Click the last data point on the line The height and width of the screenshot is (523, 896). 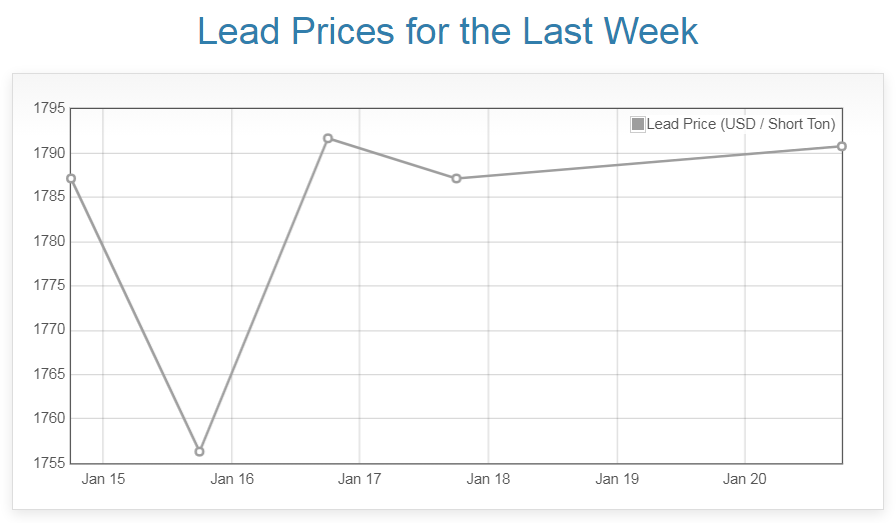(842, 147)
